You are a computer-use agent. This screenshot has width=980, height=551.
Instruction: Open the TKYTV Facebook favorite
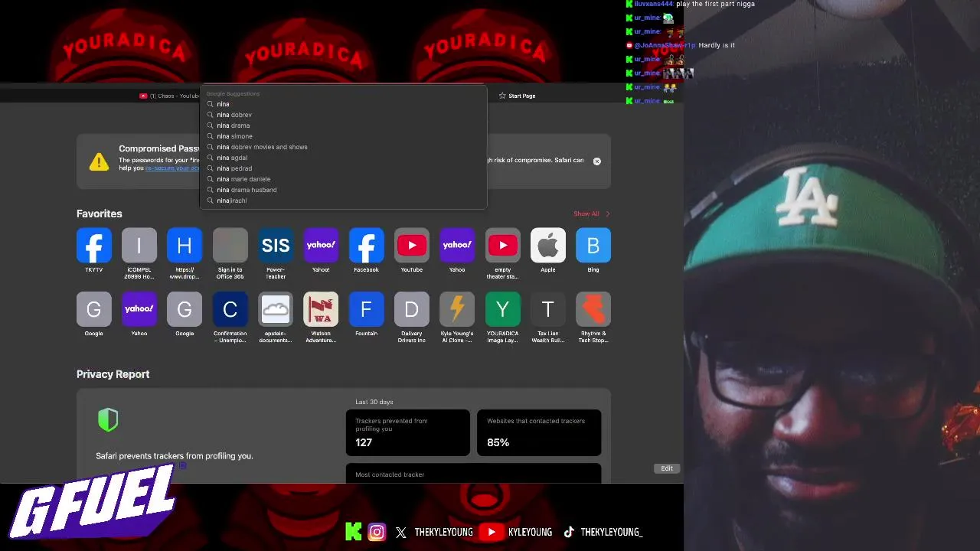click(x=93, y=246)
